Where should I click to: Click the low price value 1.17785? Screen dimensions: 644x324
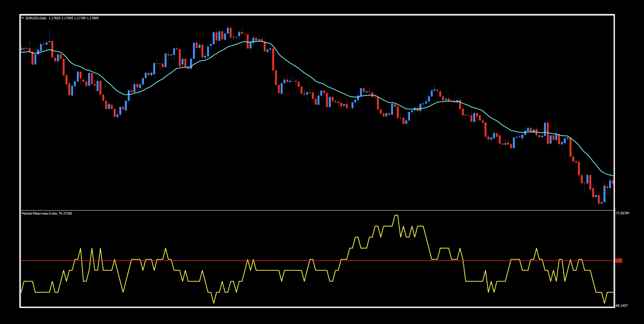80,18
